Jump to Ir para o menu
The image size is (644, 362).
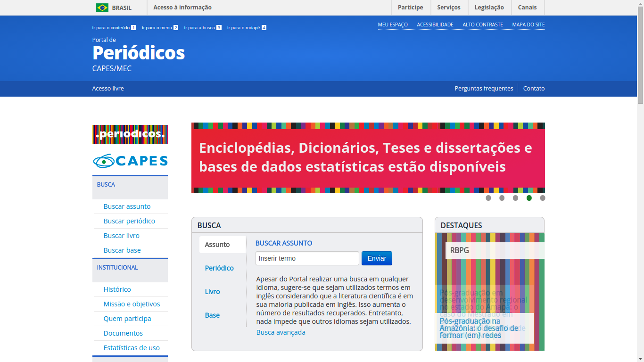tap(160, 28)
